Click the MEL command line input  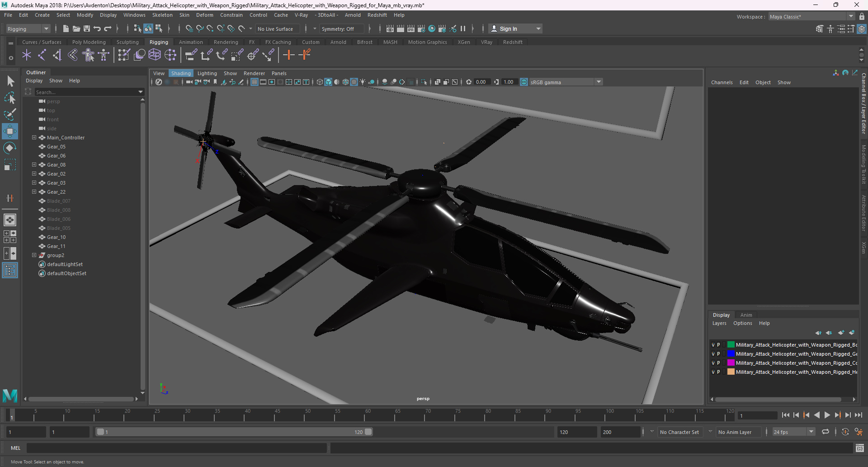coord(176,448)
